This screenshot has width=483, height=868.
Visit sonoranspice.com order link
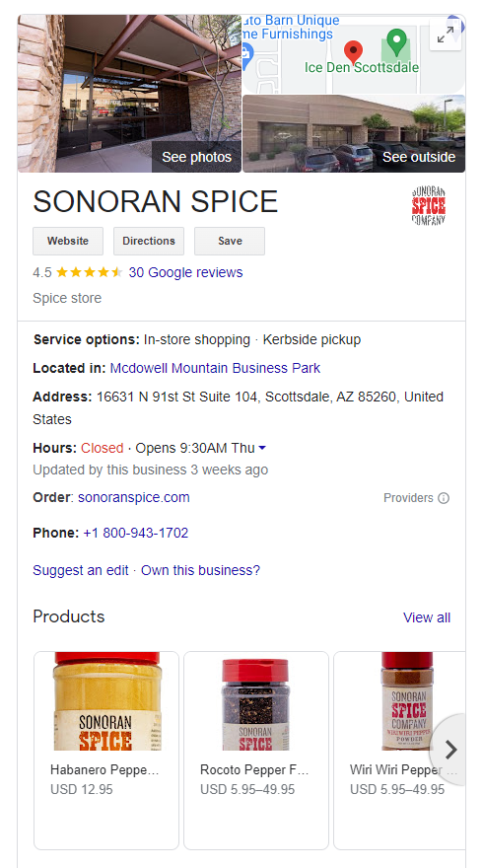(x=134, y=497)
